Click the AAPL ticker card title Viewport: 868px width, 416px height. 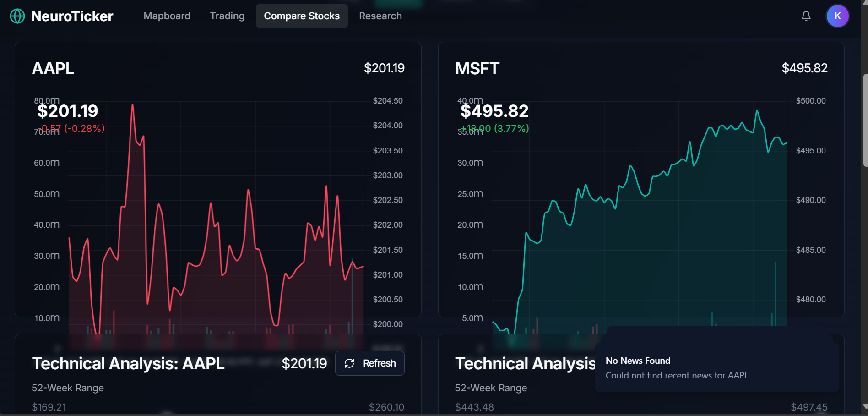pos(53,68)
